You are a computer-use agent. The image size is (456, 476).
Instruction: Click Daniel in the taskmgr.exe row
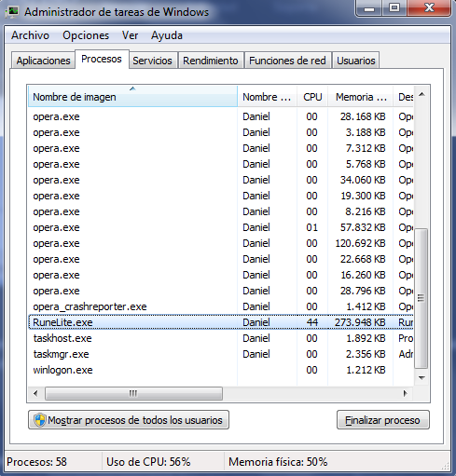tap(256, 354)
